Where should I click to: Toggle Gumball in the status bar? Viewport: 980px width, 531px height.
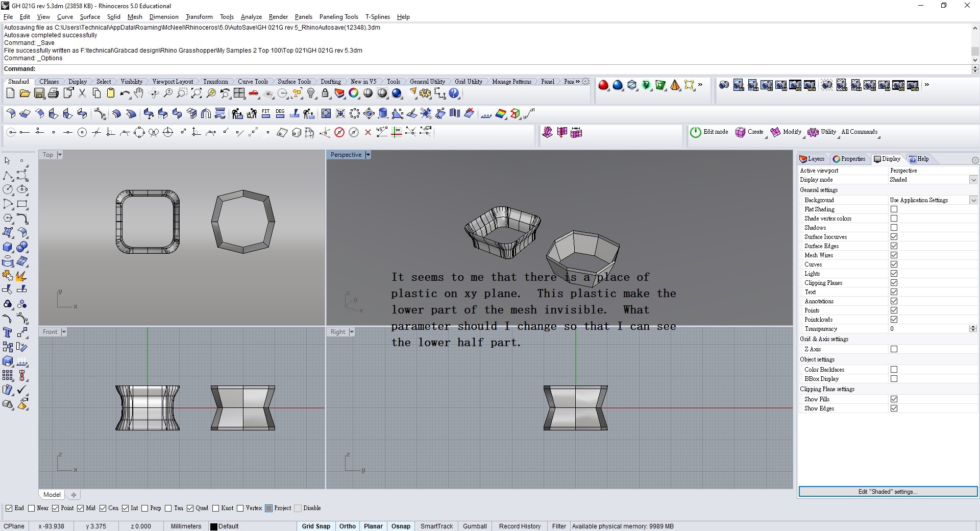tap(475, 526)
